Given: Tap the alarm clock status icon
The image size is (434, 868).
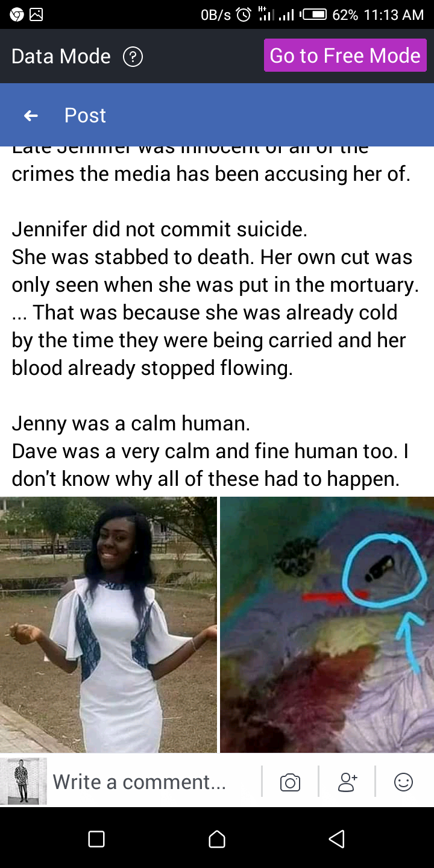Looking at the screenshot, I should pos(244,14).
